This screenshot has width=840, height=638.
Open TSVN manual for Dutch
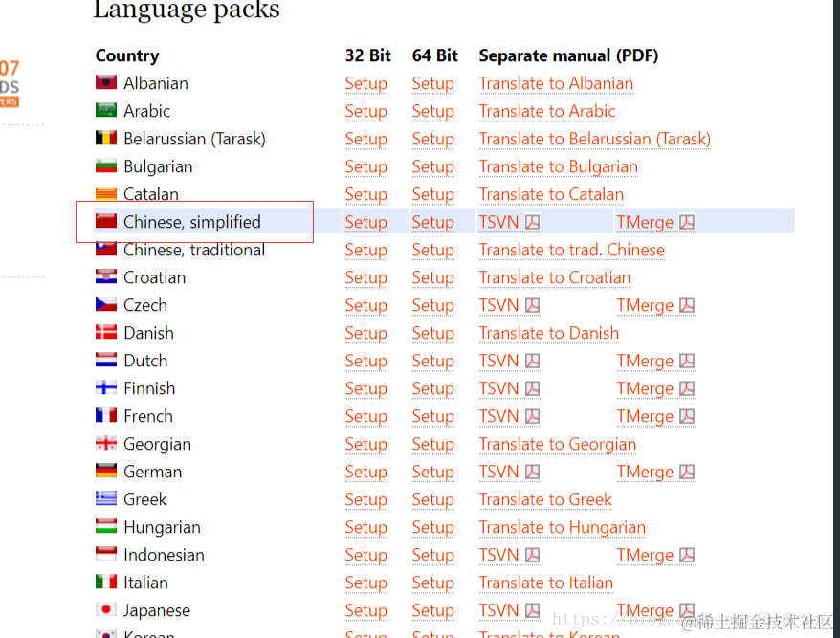[x=498, y=361]
